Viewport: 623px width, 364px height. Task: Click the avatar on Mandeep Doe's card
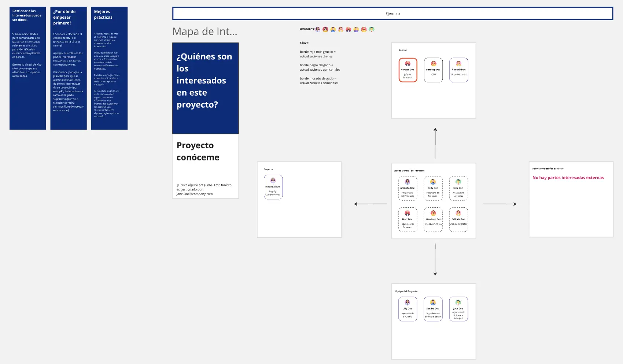click(x=433, y=213)
